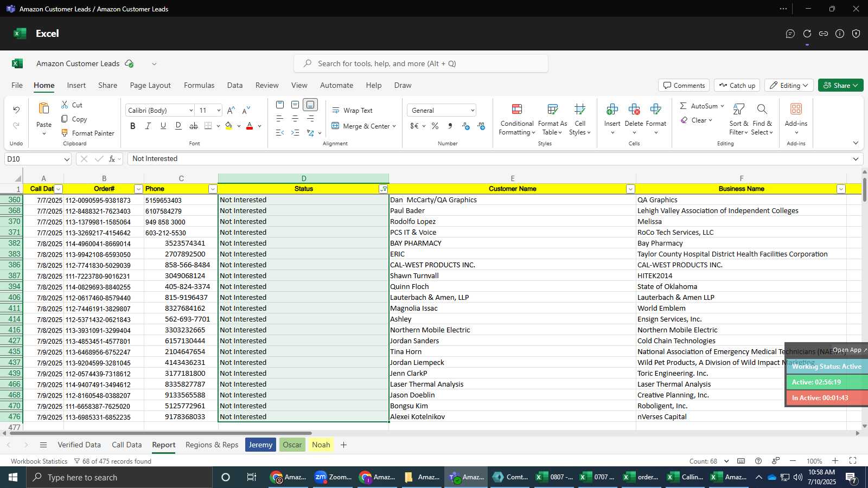The height and width of the screenshot is (488, 868).
Task: Click the Editing mode button
Action: click(x=789, y=85)
